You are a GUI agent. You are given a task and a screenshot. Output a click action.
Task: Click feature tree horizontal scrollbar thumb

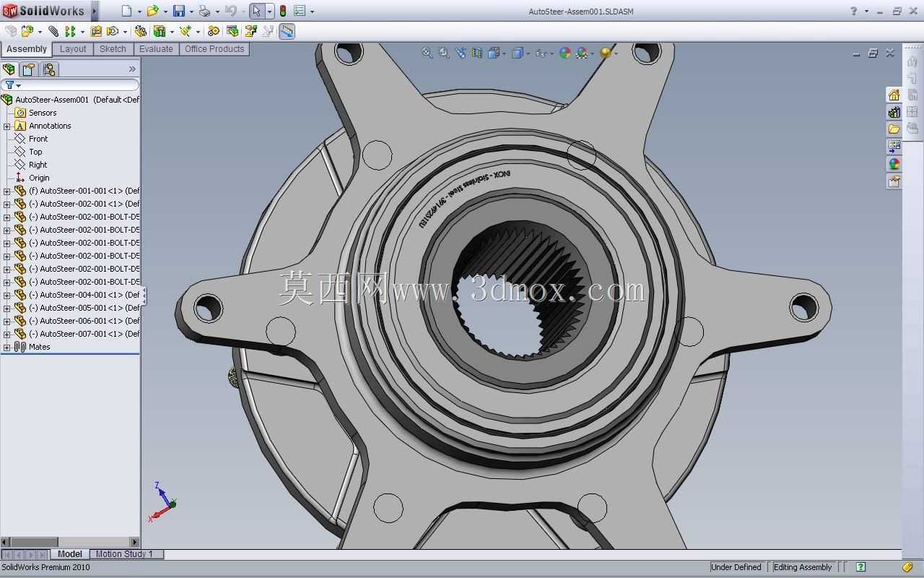pyautogui.click(x=33, y=542)
